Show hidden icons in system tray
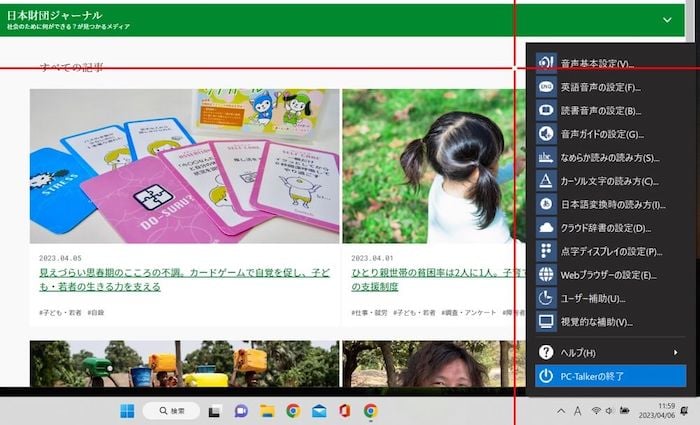The width and height of the screenshot is (700, 425). (x=561, y=411)
